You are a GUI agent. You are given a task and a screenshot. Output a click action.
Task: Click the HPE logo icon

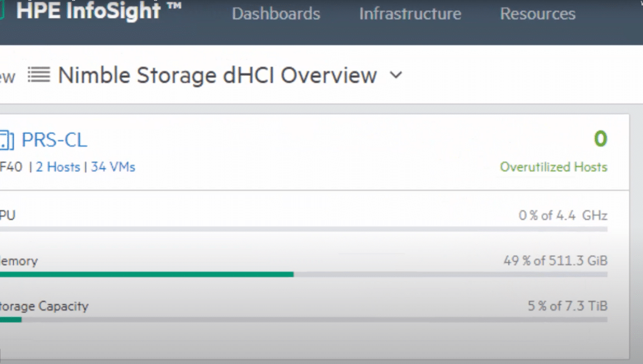tap(2, 11)
